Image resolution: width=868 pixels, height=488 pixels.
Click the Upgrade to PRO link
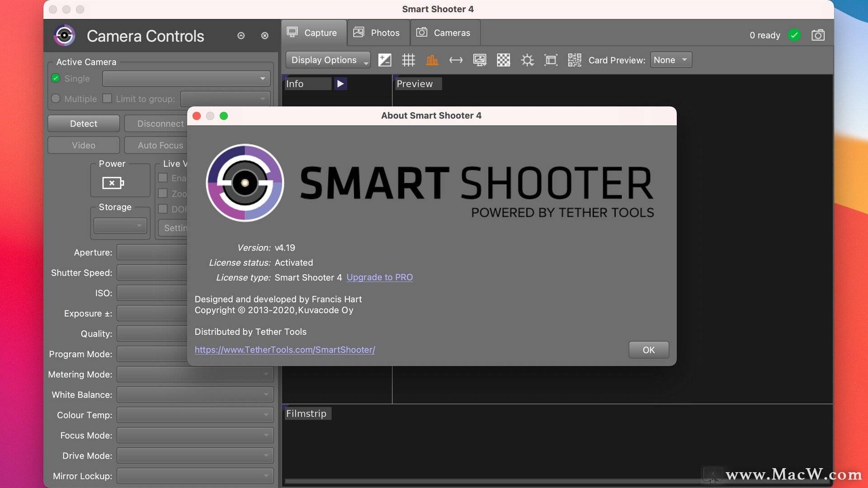pos(380,277)
